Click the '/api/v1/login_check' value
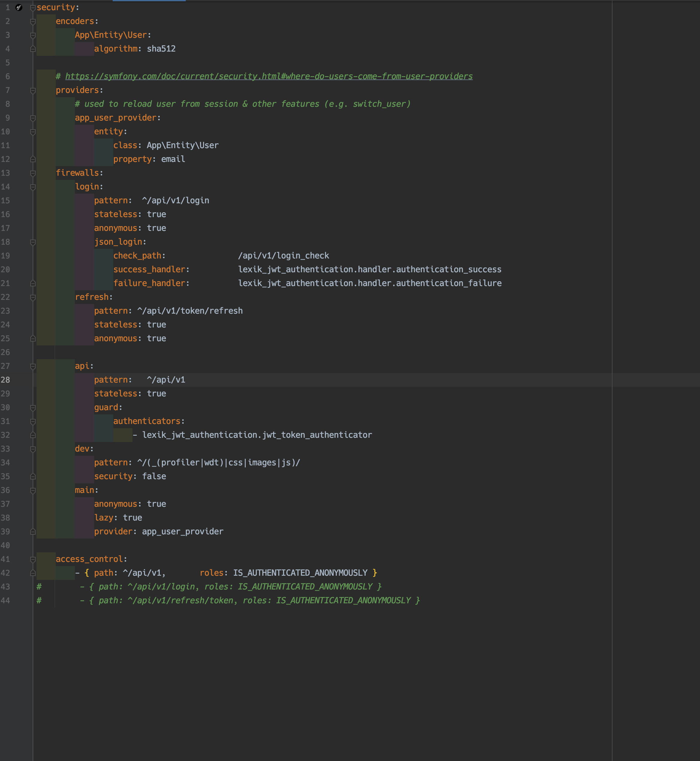The height and width of the screenshot is (761, 700). [x=283, y=256]
